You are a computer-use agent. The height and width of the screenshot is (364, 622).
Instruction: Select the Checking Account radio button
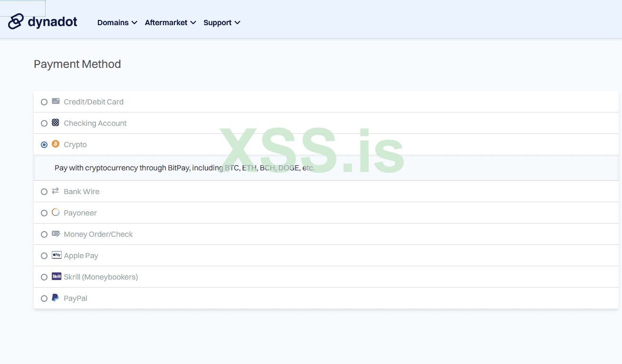click(x=44, y=123)
